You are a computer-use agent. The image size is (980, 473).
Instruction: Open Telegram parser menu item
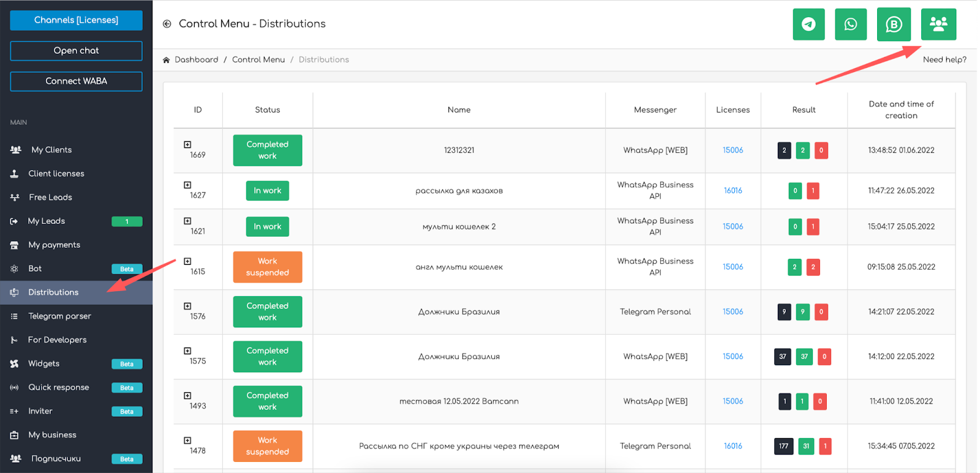click(59, 316)
